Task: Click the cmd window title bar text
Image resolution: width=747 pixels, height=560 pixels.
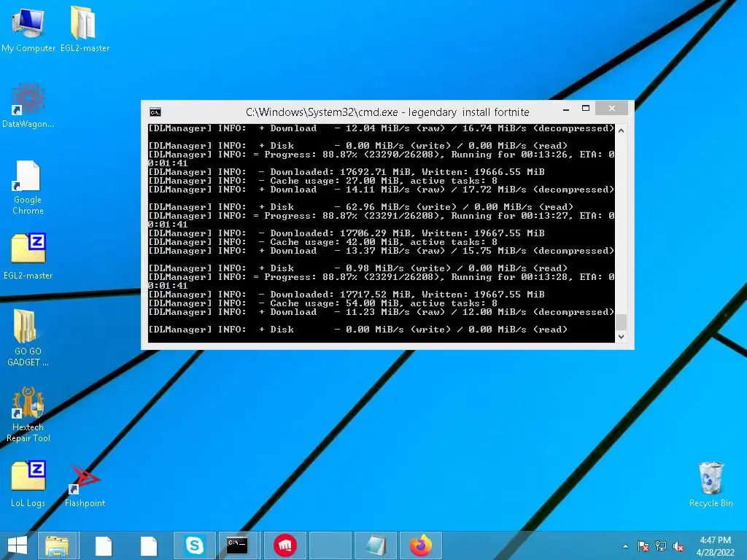Action: click(387, 112)
